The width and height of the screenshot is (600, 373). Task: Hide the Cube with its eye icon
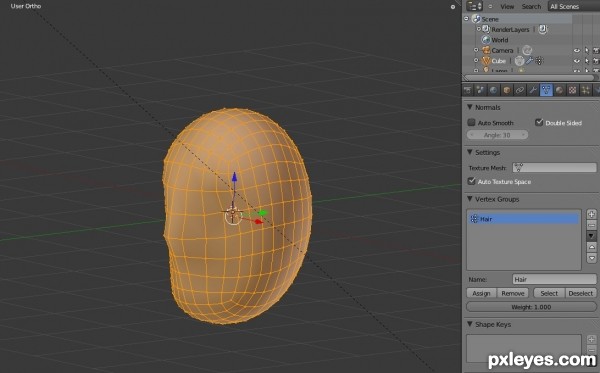[577, 61]
